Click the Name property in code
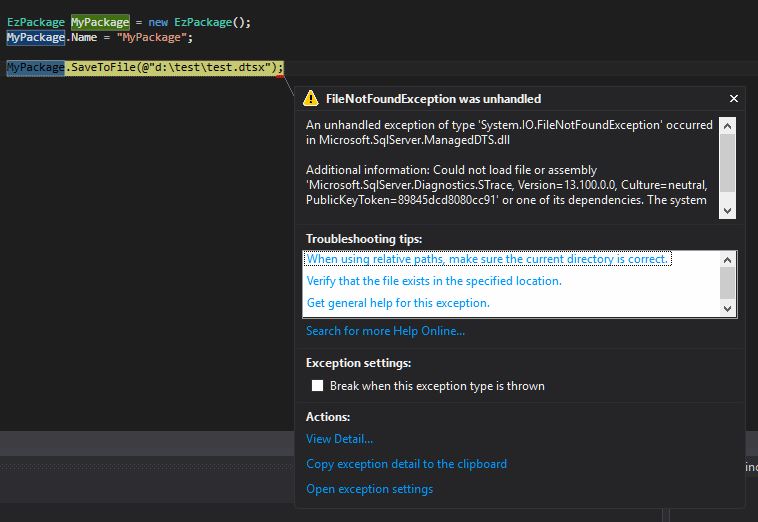Screen dimensions: 758x522 (84, 37)
